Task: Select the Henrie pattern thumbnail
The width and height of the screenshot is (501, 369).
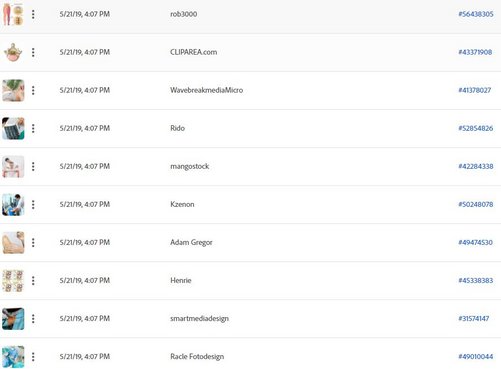Action: (x=13, y=280)
